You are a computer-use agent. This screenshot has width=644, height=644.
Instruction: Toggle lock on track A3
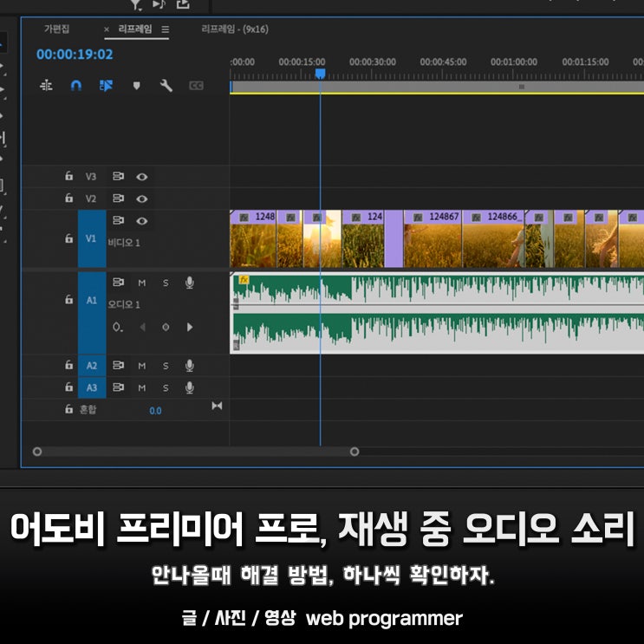coord(68,387)
